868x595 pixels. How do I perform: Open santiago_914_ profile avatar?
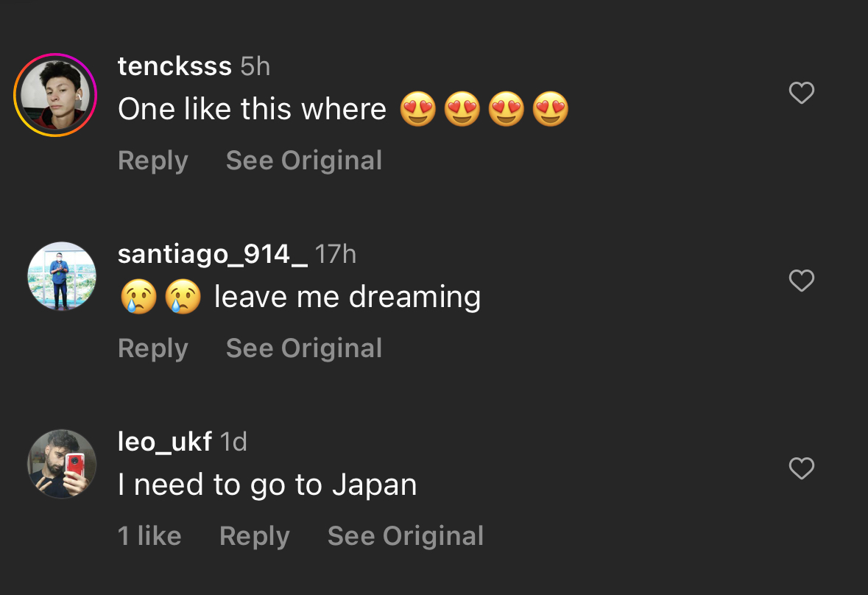[62, 276]
